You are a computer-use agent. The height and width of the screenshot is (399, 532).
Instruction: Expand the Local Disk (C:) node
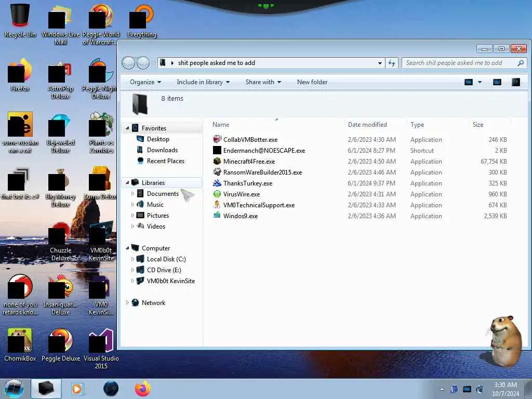click(x=132, y=259)
